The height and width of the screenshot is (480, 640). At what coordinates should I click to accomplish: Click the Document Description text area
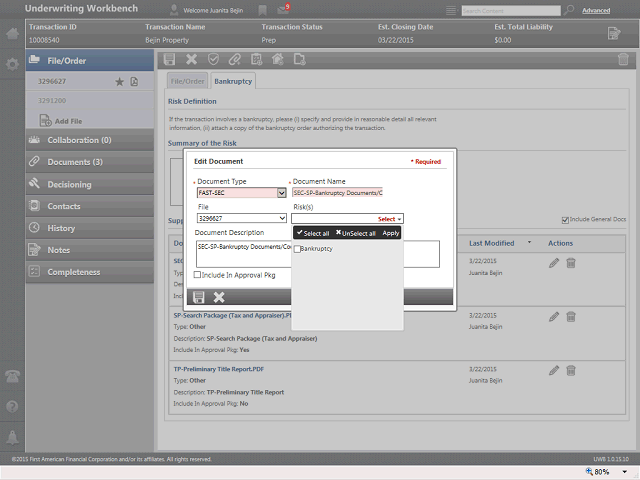click(318, 254)
